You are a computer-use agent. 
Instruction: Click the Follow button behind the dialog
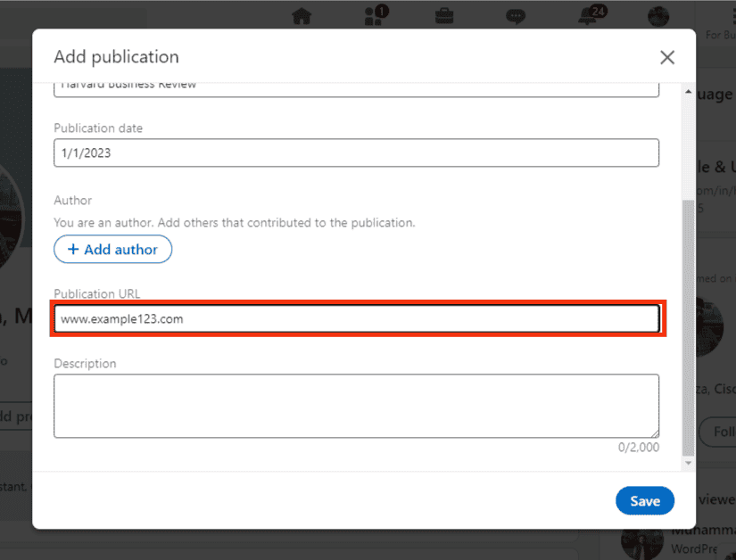click(717, 432)
